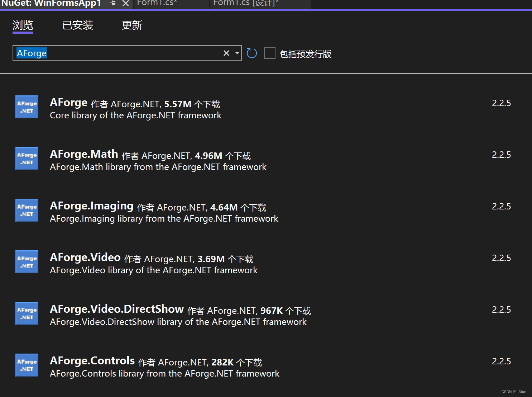Close the NuGet WinFormsApp1 tab
This screenshot has width=532, height=397.
tap(126, 4)
